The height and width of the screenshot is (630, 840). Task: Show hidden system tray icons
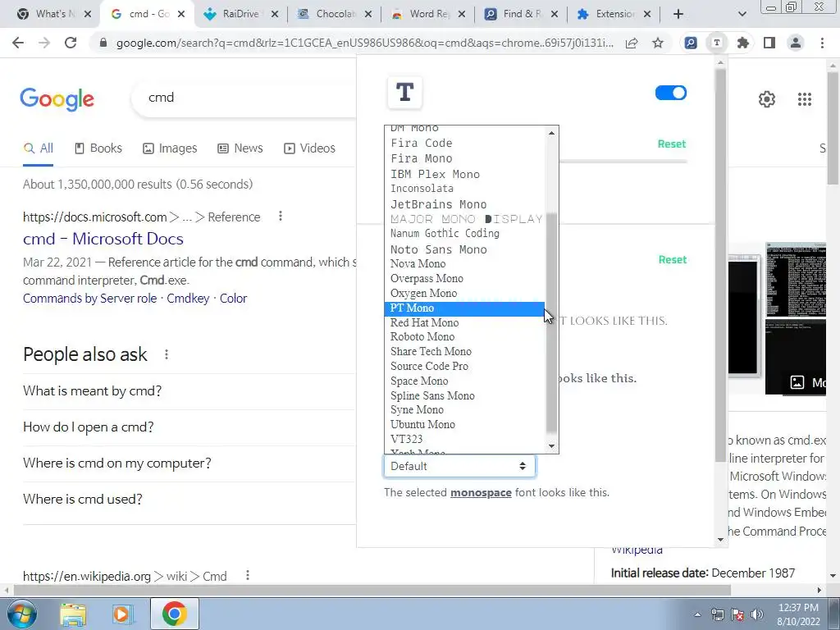[x=697, y=614]
